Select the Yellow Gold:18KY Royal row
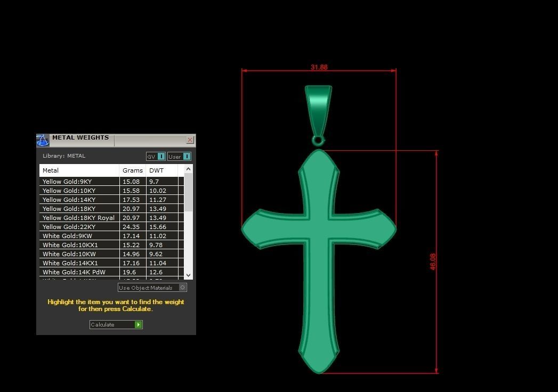Image resolution: width=558 pixels, height=392 pixels. pos(111,218)
